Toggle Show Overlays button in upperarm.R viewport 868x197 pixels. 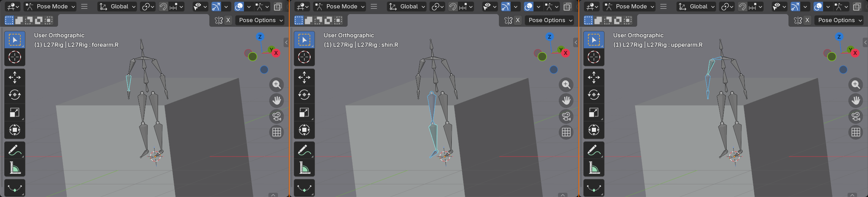click(818, 6)
